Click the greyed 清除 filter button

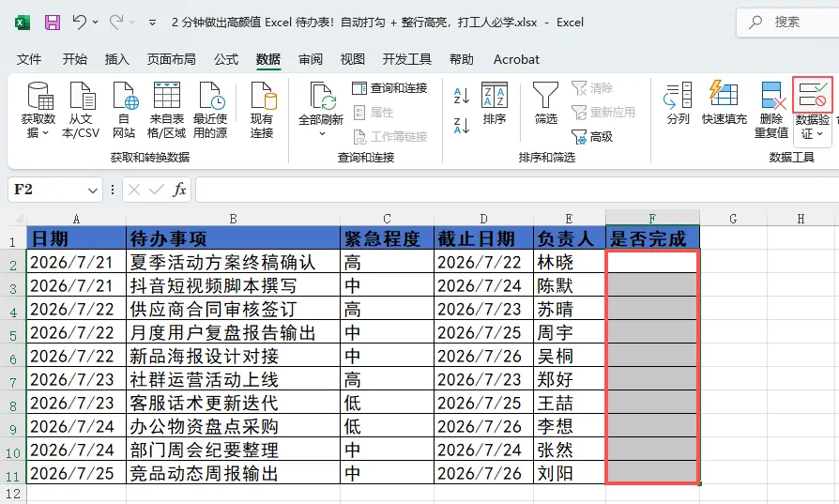592,87
